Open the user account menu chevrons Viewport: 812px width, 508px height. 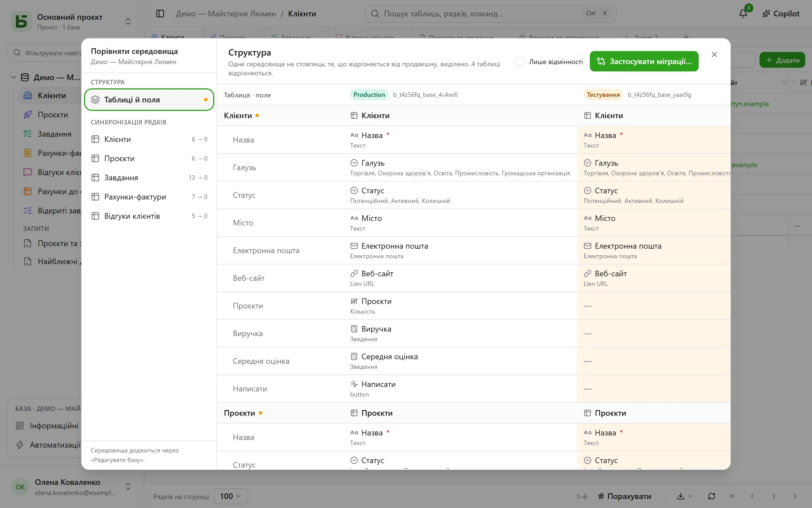(x=128, y=487)
